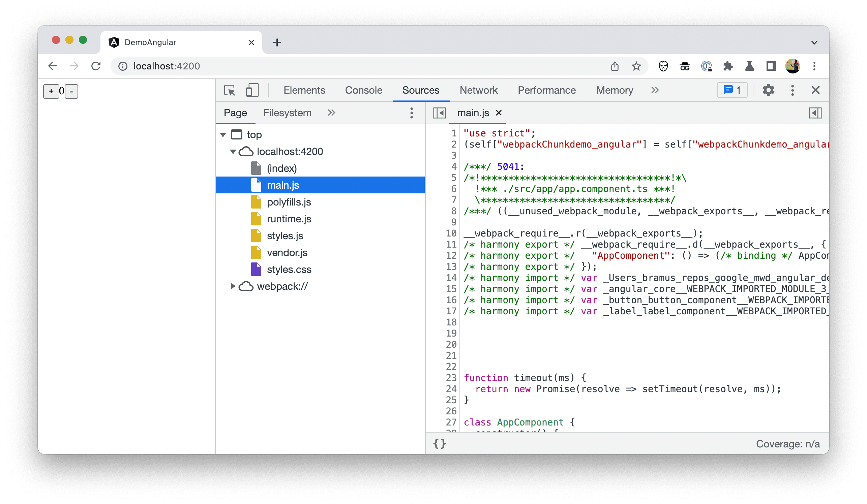
Task: Click the Settings gear icon in DevTools
Action: pyautogui.click(x=768, y=91)
